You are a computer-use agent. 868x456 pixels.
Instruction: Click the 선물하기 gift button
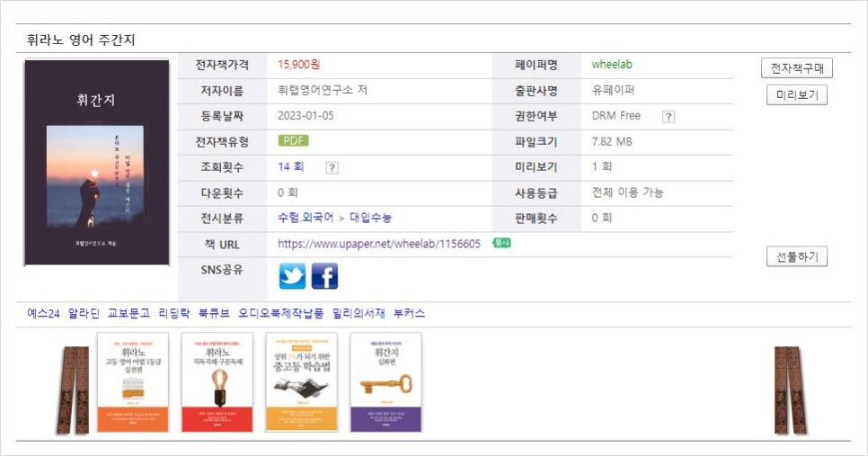point(796,256)
